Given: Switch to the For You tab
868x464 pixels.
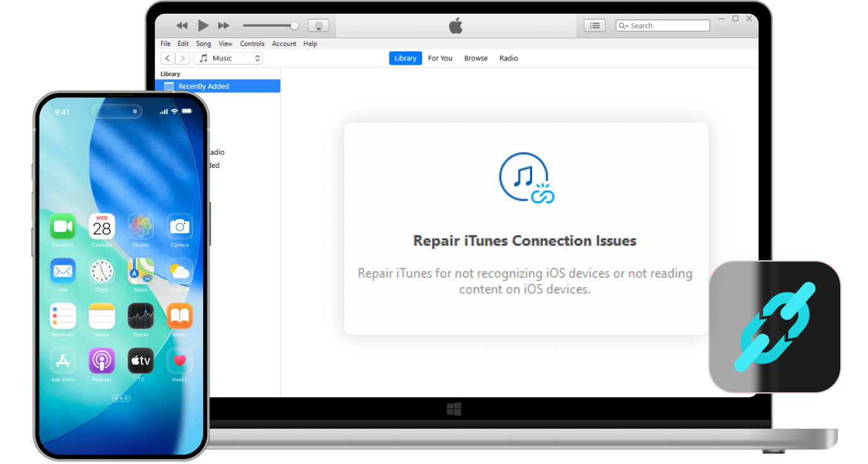Looking at the screenshot, I should pos(440,58).
